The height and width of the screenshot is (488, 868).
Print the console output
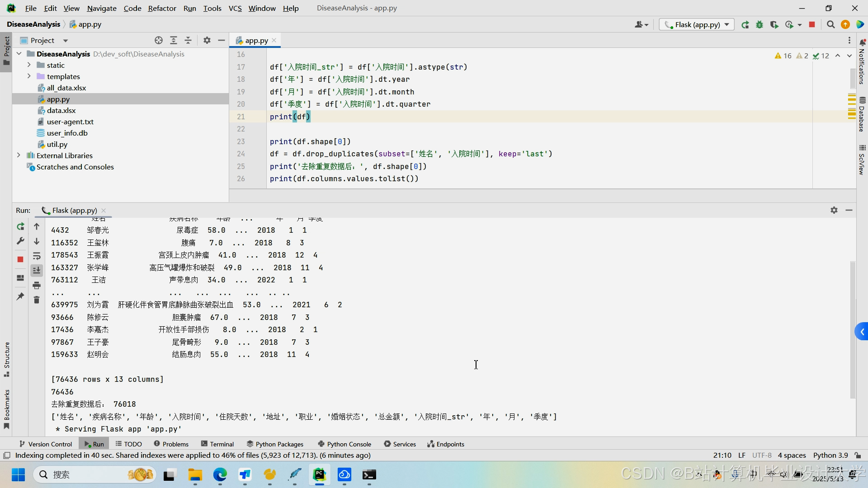(x=37, y=286)
